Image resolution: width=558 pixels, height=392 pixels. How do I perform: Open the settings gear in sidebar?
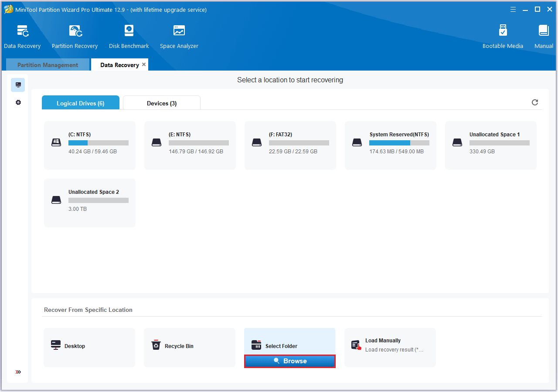point(18,102)
